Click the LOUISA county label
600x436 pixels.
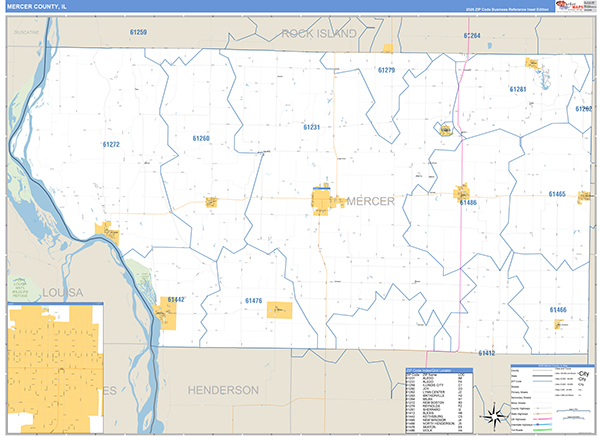click(x=63, y=293)
